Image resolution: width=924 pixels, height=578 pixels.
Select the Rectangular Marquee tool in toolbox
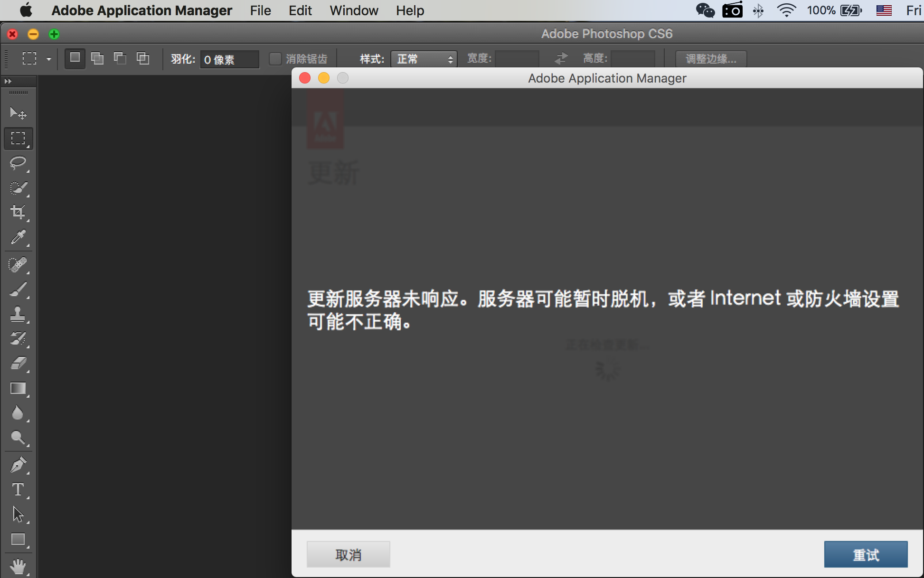(x=19, y=139)
